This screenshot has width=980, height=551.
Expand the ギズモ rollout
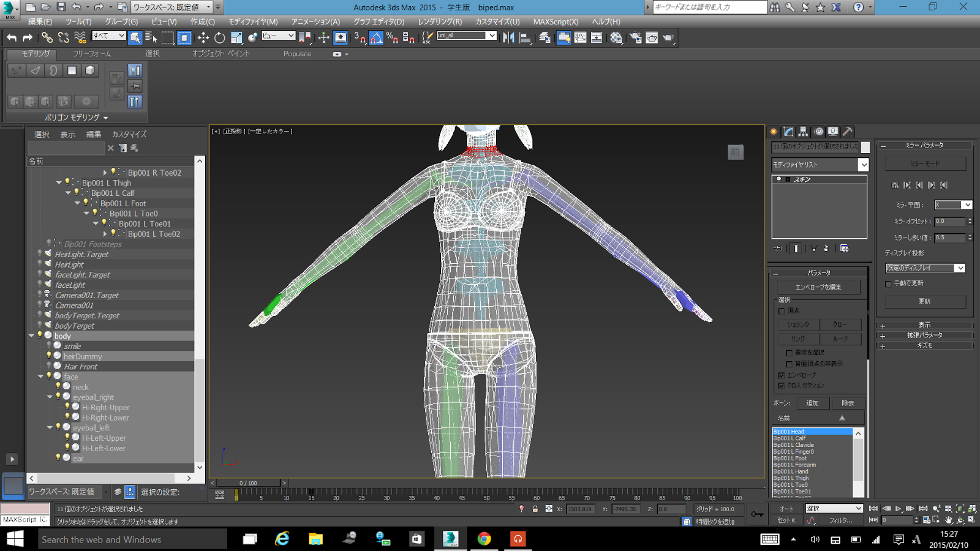coord(924,346)
